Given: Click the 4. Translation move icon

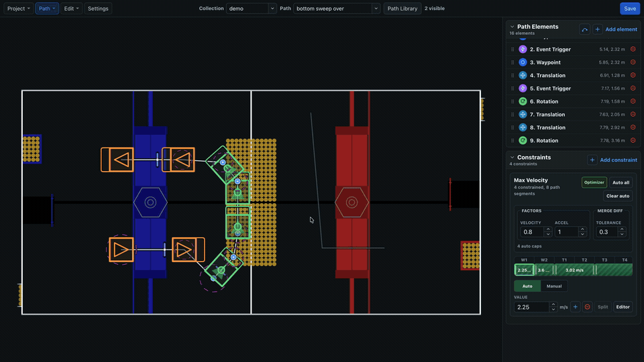Looking at the screenshot, I should pyautogui.click(x=523, y=76).
